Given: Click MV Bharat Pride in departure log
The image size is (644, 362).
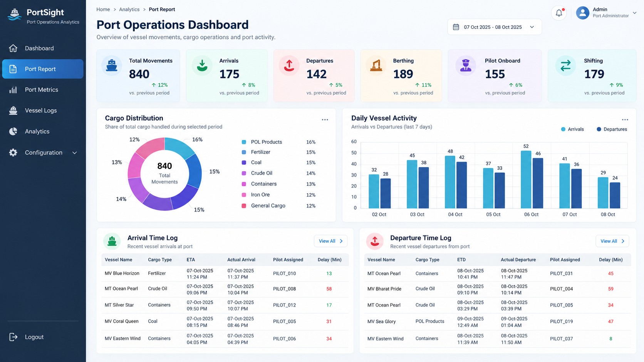Looking at the screenshot, I should coord(384,289).
